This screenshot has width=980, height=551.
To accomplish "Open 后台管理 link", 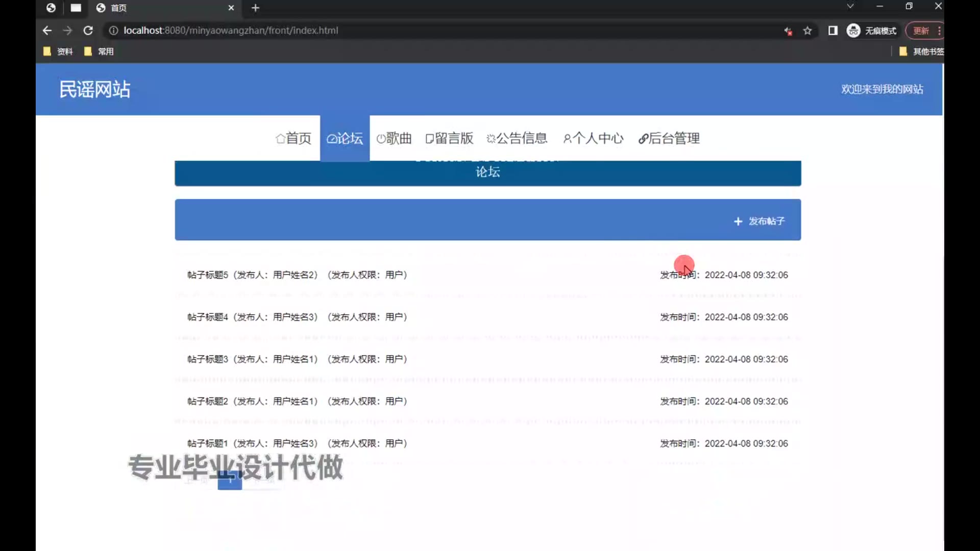I will click(669, 138).
